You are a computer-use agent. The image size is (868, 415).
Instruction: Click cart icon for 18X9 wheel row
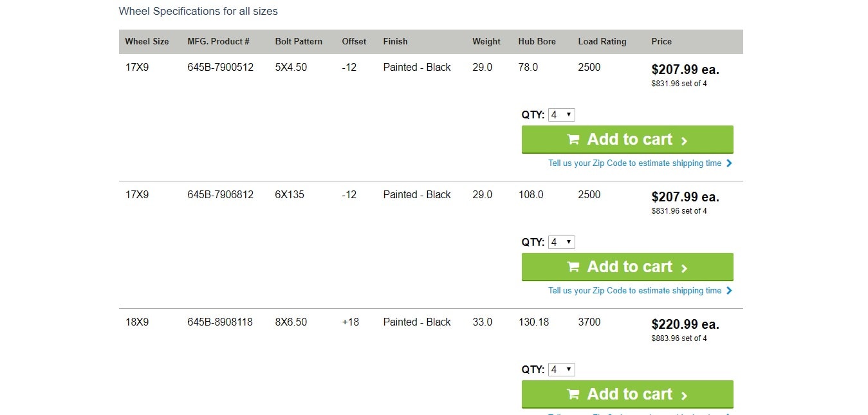tap(573, 394)
